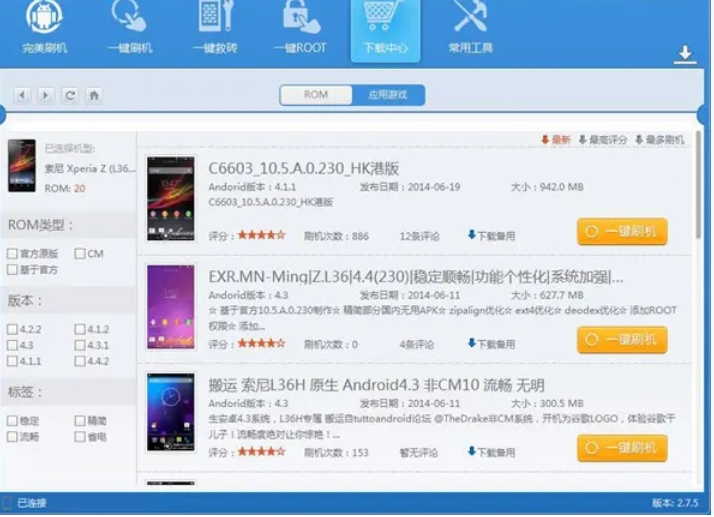714x517 pixels.
Task: Open the download manager arrow icon
Action: point(685,55)
